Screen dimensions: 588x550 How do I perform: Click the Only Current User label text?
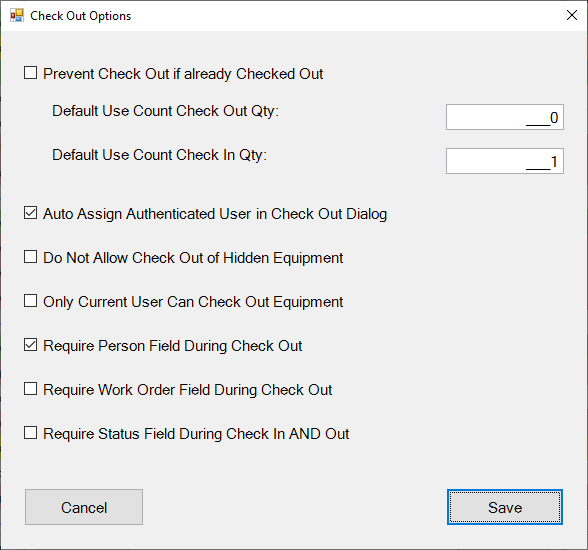(193, 302)
